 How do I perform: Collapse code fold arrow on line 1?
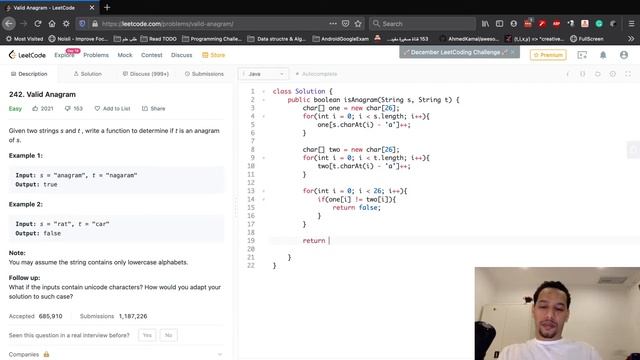pos(264,91)
